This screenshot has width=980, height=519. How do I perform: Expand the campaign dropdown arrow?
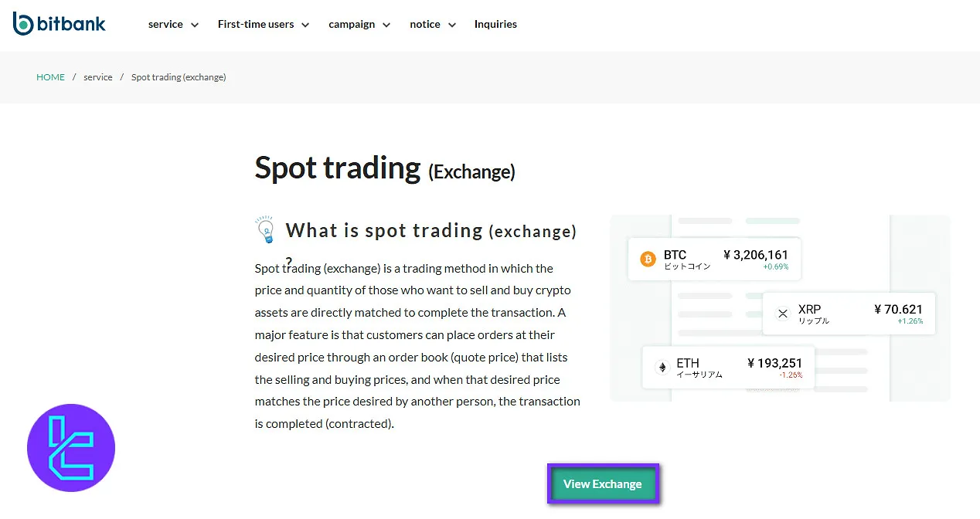(x=386, y=25)
